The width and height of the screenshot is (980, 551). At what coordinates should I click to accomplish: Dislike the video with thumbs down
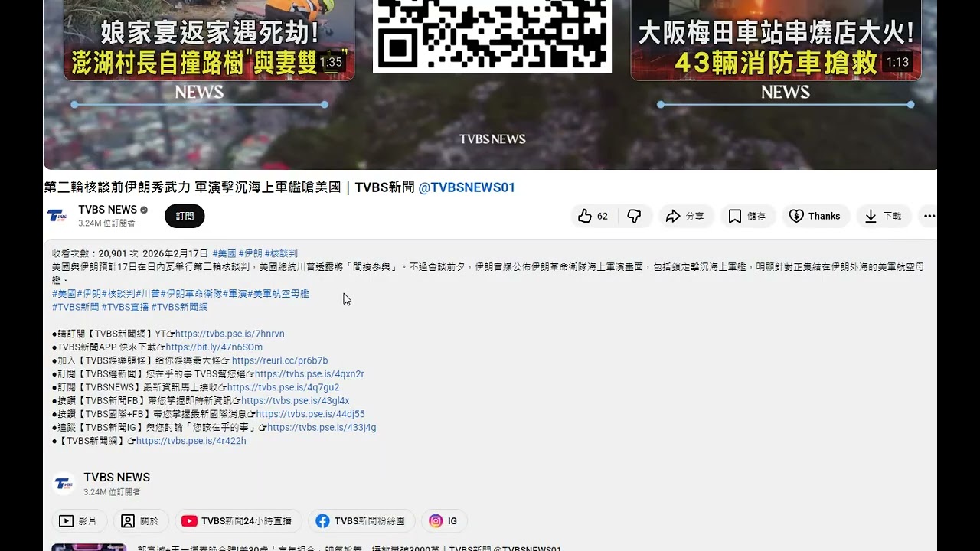pyautogui.click(x=634, y=217)
